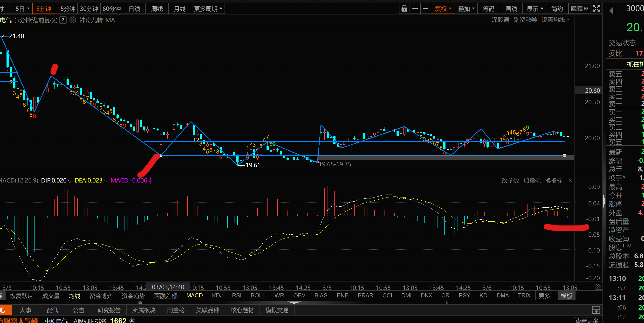Expand 更多周期 period dropdown
644x323 pixels.
(x=208, y=9)
